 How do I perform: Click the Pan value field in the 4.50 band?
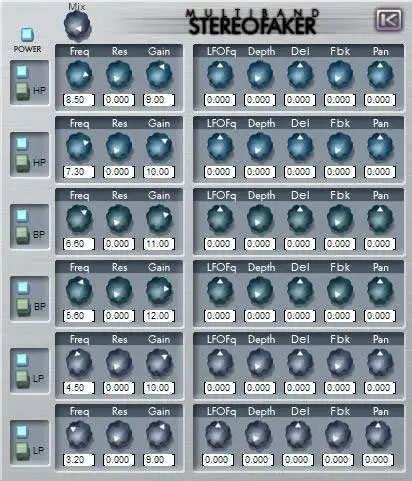click(380, 388)
